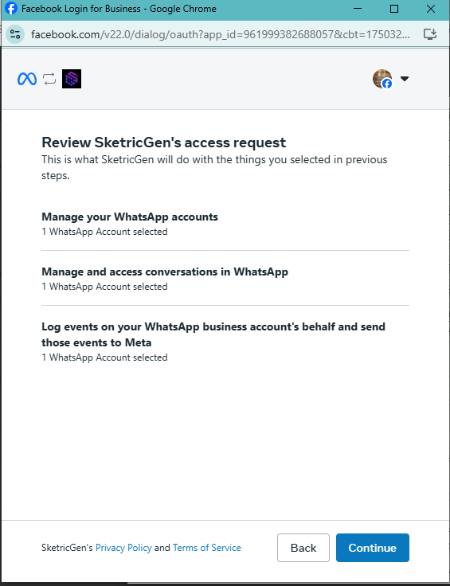Select 'Log events on your WhatsApp business' text
Screen dimensions: 450x586
tap(213, 334)
